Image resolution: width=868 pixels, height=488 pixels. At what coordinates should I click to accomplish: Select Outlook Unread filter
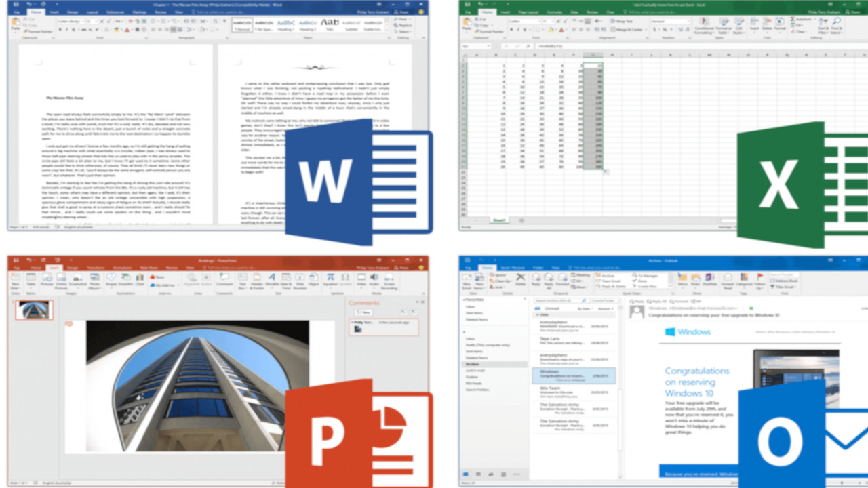(x=551, y=308)
